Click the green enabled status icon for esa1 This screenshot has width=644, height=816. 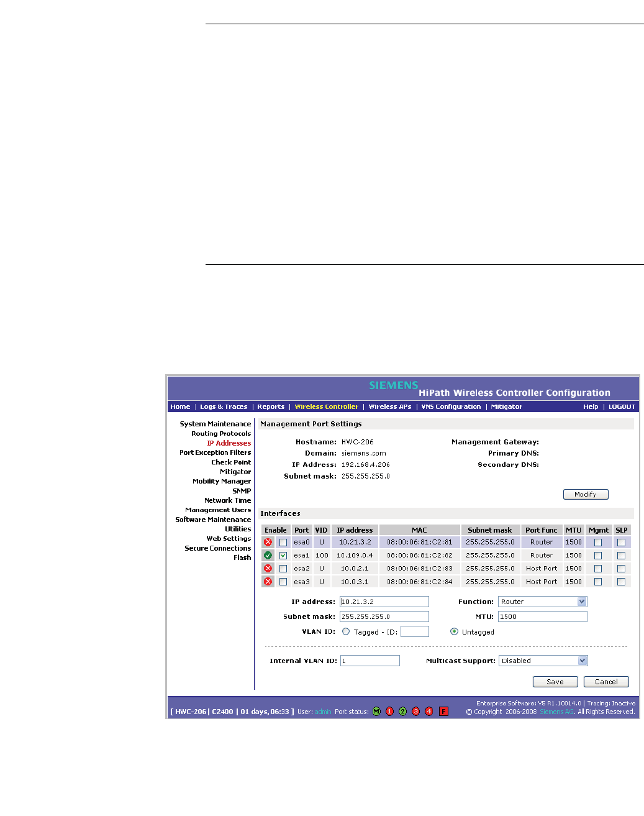(x=268, y=555)
